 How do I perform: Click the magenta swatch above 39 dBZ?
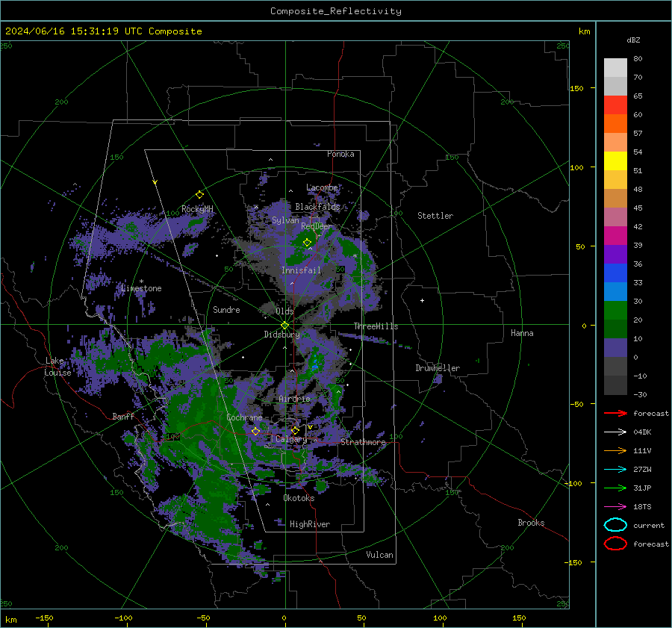click(615, 235)
